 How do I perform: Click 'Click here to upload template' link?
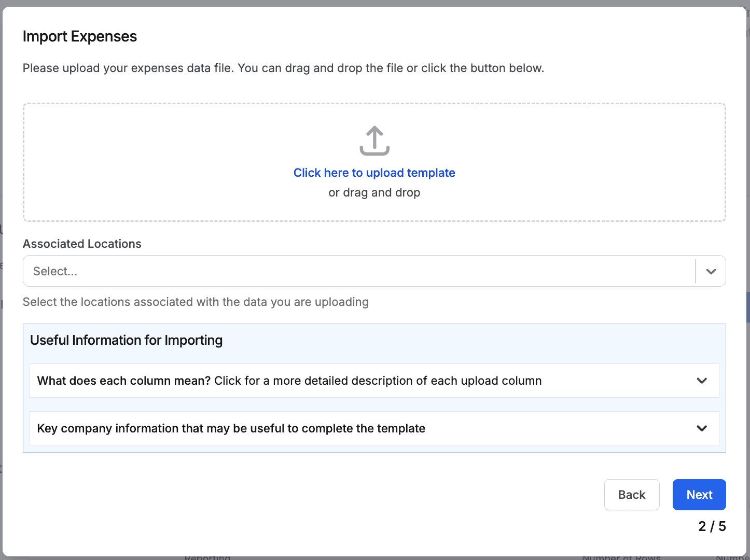374,173
